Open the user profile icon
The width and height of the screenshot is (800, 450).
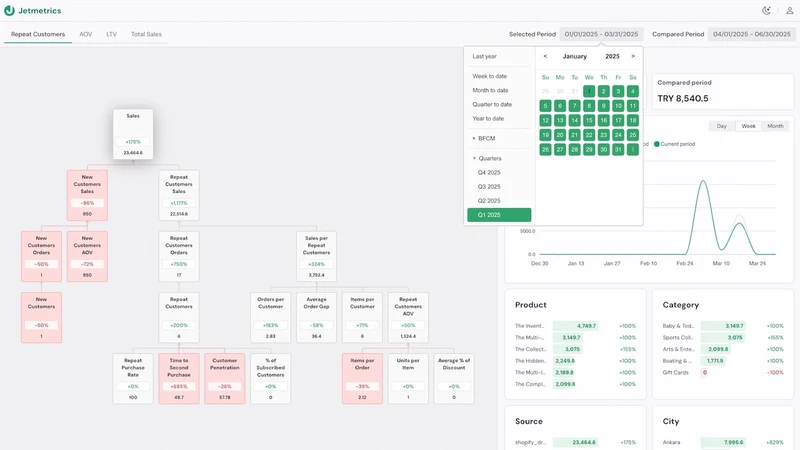(x=789, y=10)
